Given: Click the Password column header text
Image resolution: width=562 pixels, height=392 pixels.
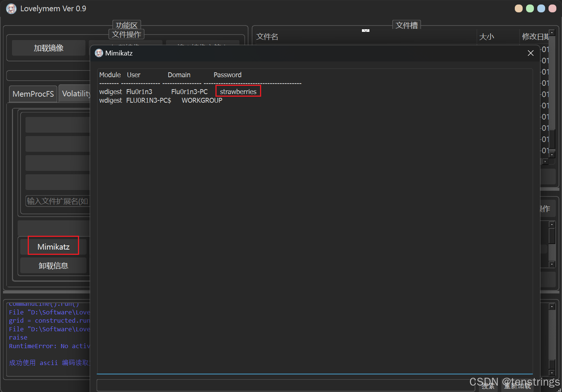Looking at the screenshot, I should 227,75.
